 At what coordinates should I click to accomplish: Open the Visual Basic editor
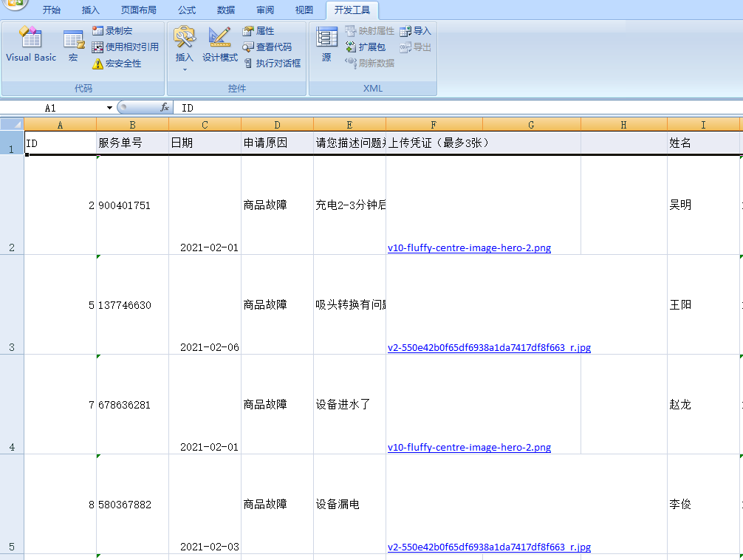click(x=30, y=44)
